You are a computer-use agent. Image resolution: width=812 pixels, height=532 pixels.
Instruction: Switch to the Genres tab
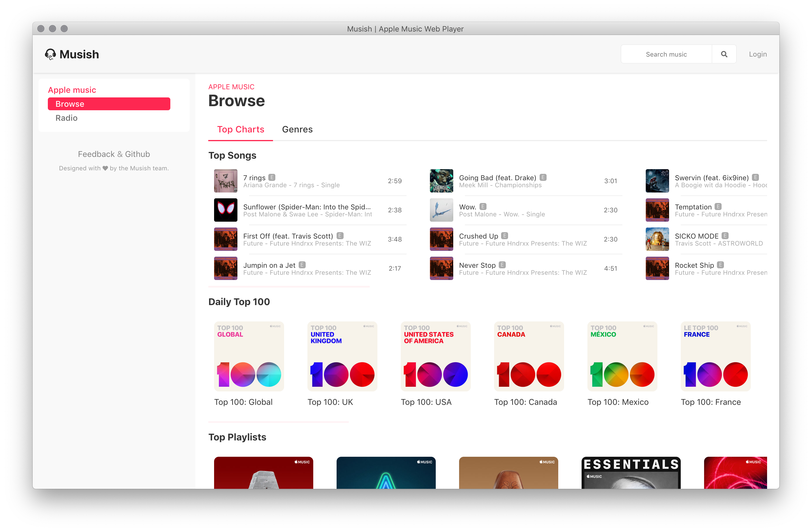pos(297,129)
